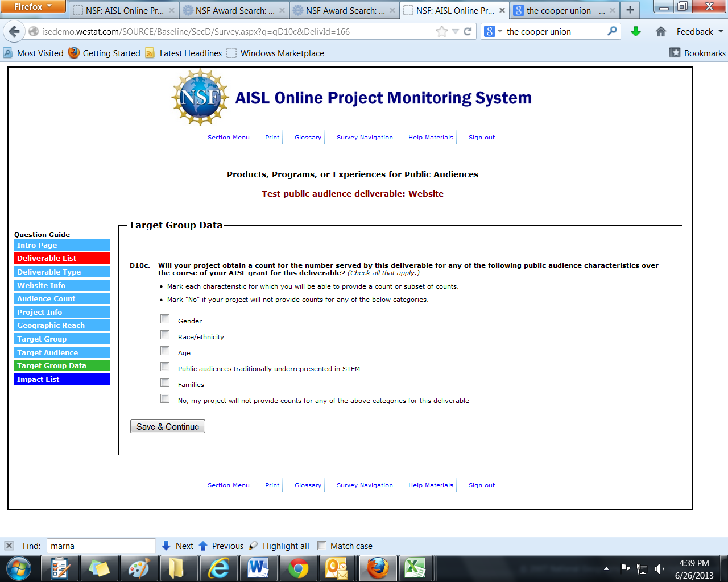Tick the 'No, my project will not provide counts' checkbox
This screenshot has width=728, height=582.
coord(165,398)
